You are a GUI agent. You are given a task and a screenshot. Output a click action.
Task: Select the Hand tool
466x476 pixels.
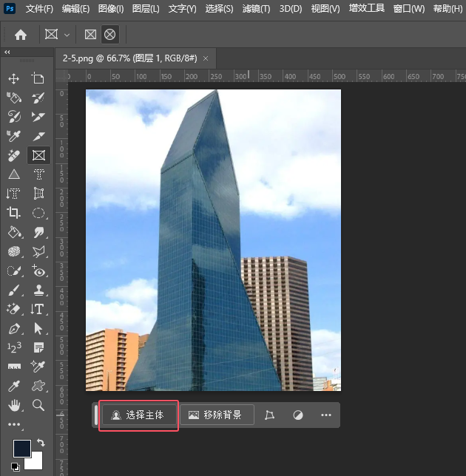pyautogui.click(x=13, y=405)
